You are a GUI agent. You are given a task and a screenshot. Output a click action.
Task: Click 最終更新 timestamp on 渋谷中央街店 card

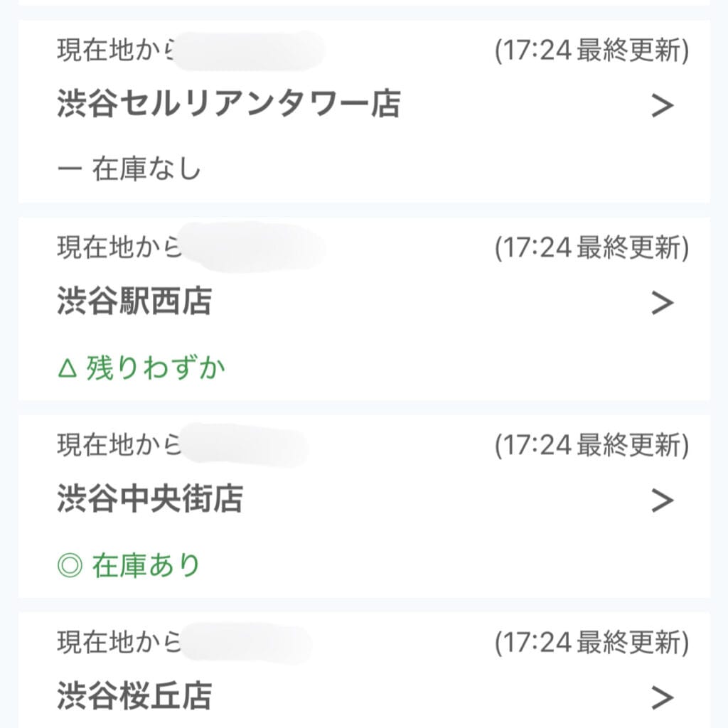591,446
